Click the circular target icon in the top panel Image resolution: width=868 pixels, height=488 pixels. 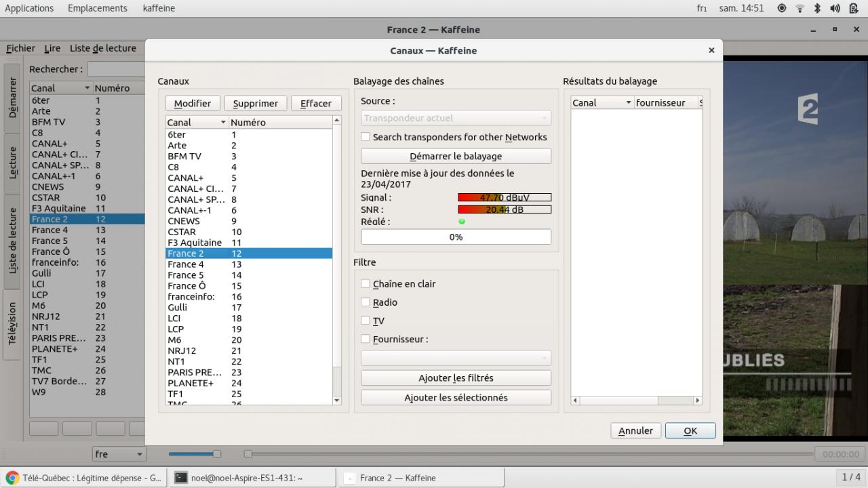(x=782, y=8)
